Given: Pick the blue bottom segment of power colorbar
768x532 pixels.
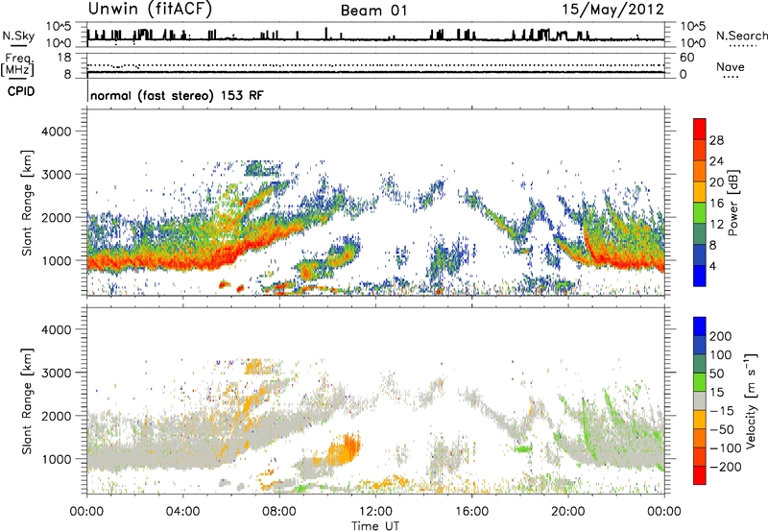Looking at the screenshot, I should [x=700, y=276].
